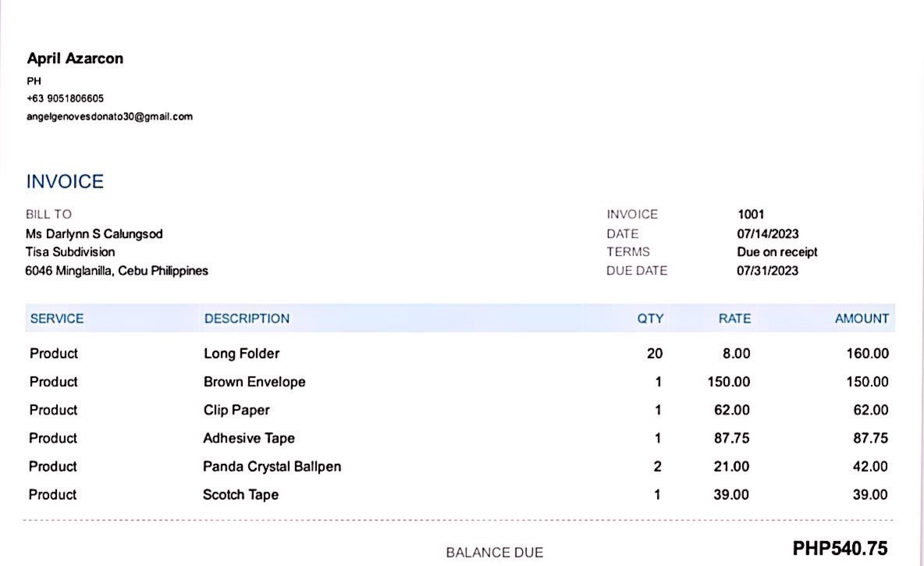Click the DESCRIPTION column header
The width and height of the screenshot is (924, 566).
pyautogui.click(x=247, y=319)
